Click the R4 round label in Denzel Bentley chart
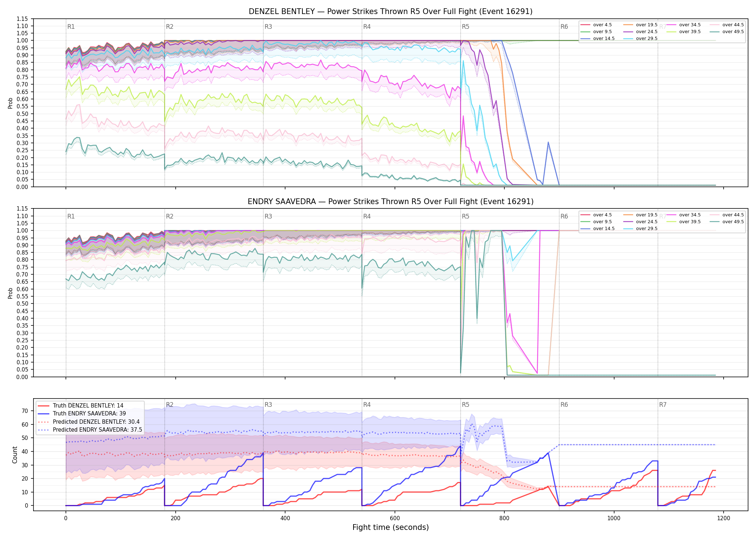756x540 pixels. (x=367, y=27)
